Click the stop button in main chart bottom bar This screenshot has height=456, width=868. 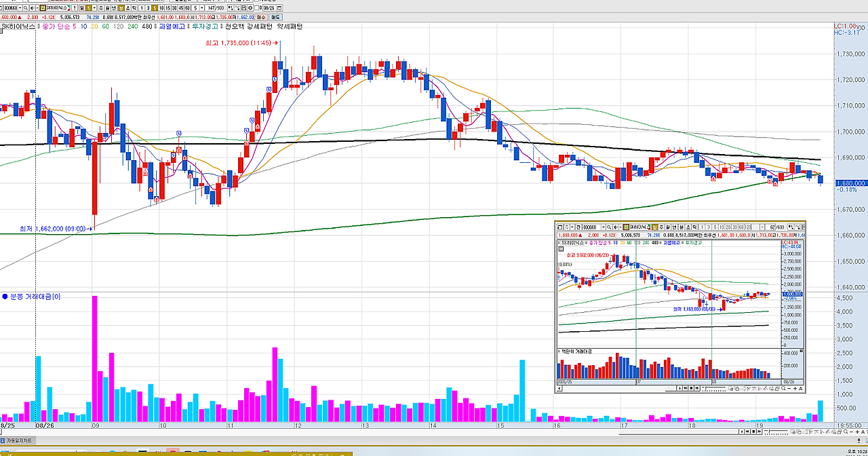click(753, 432)
